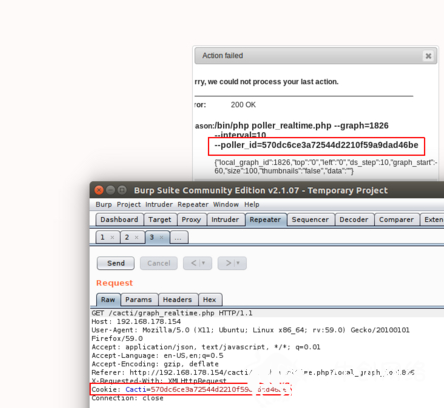Select Repeater request tab 2
Viewport: 445px width, 408px height.
coord(127,237)
